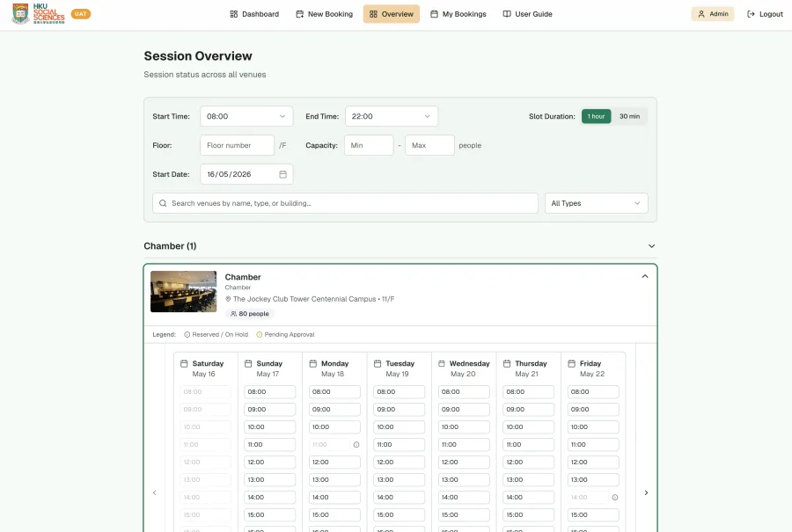The image size is (792, 532).
Task: Open the End Time dropdown
Action: click(392, 116)
